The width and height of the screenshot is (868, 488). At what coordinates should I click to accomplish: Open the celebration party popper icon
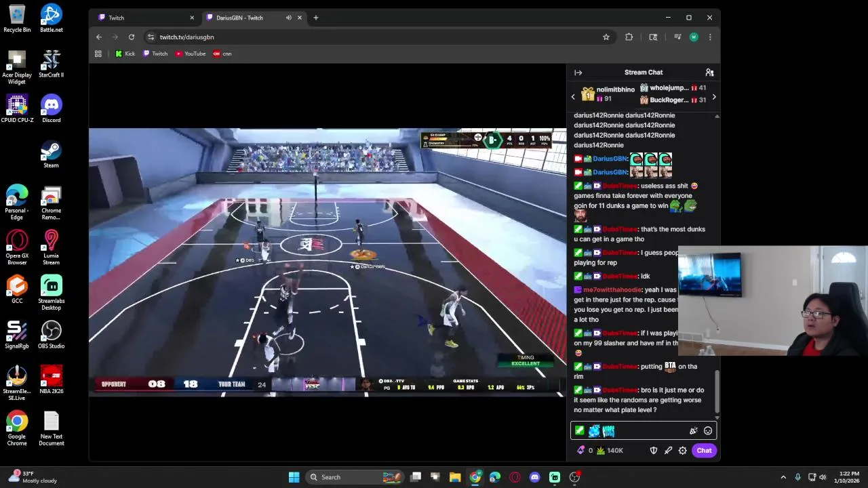(x=693, y=430)
